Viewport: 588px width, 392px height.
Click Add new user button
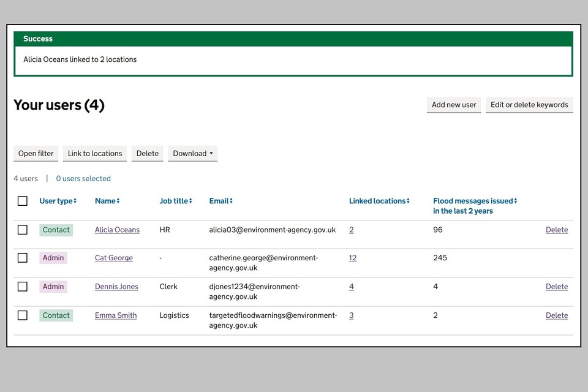454,105
